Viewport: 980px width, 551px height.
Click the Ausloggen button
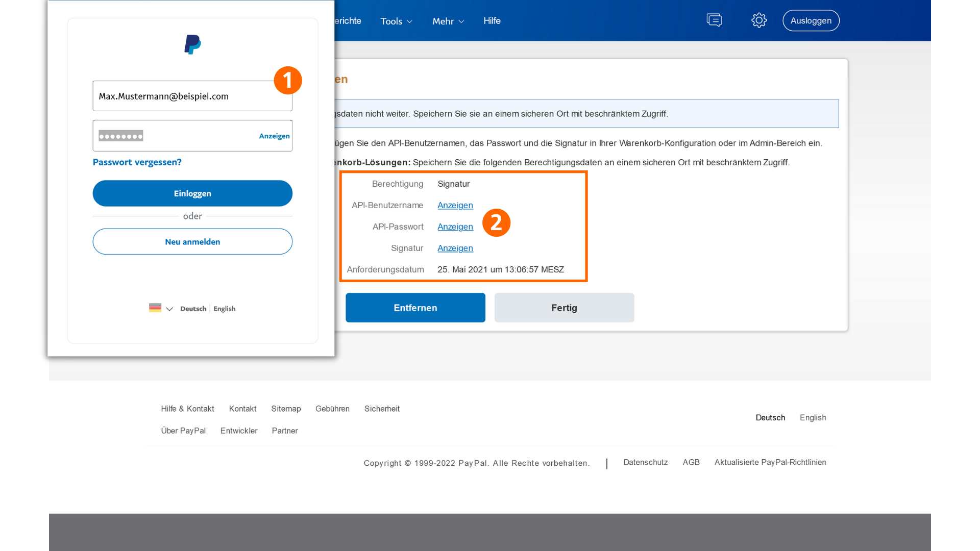811,20
